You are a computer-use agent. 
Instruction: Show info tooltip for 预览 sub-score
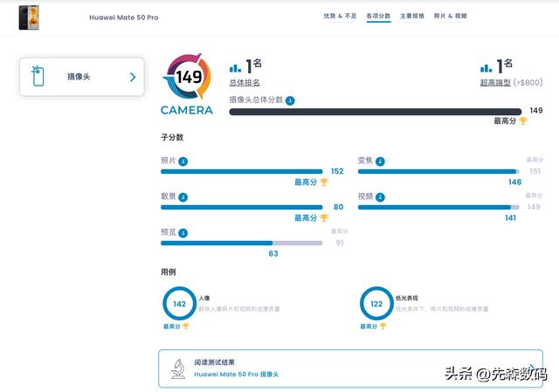tap(183, 233)
